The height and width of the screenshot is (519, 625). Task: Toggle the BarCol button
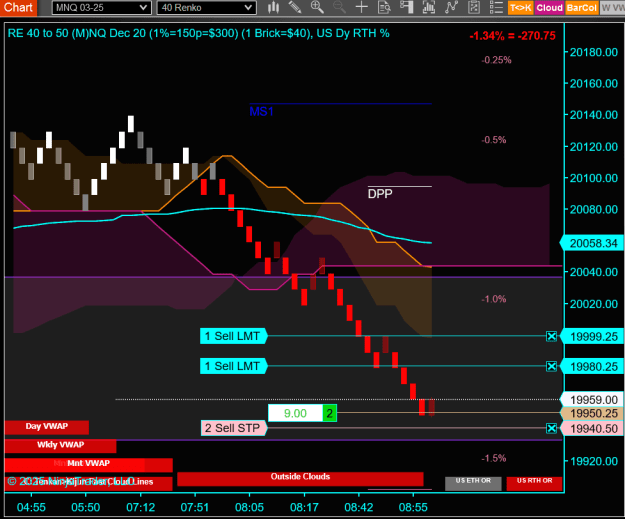click(x=582, y=8)
